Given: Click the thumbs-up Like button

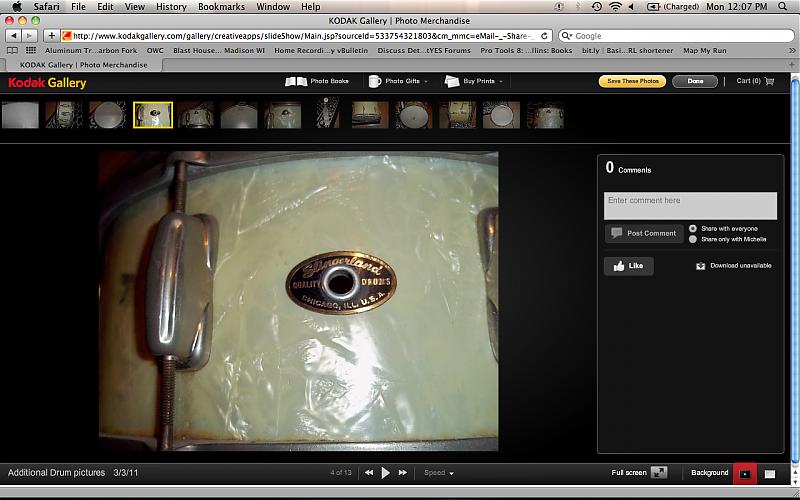Looking at the screenshot, I should click(x=628, y=266).
